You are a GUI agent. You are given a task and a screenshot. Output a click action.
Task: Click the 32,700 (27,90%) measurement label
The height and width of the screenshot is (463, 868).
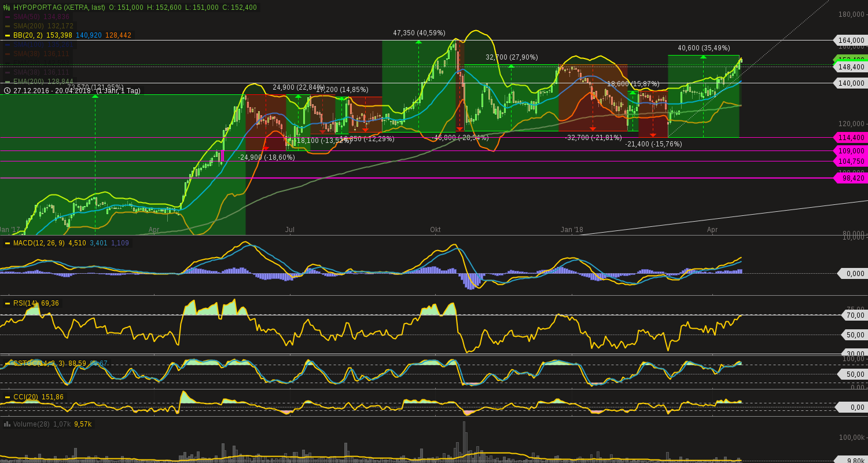point(512,57)
